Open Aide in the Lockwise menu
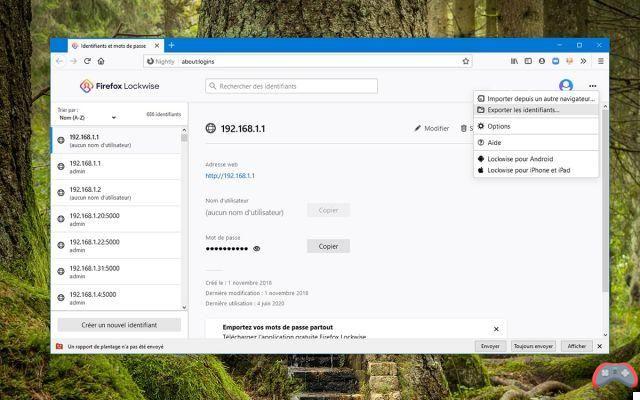The width and height of the screenshot is (640, 400). click(536, 143)
